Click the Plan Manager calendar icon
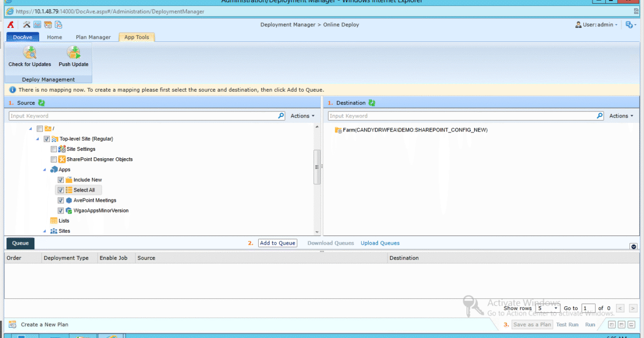The image size is (644, 338). pyautogui.click(x=47, y=24)
